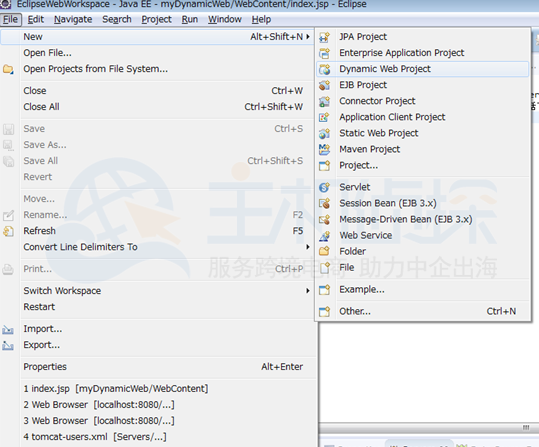Image resolution: width=539 pixels, height=447 pixels.
Task: Click the Maven Project icon
Action: pos(324,149)
